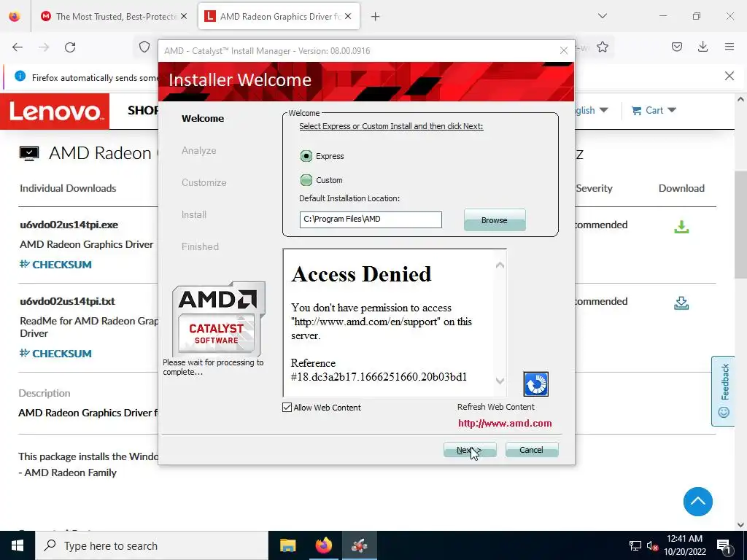Select the Welcome installer step
This screenshot has height=560, width=747.
click(203, 119)
